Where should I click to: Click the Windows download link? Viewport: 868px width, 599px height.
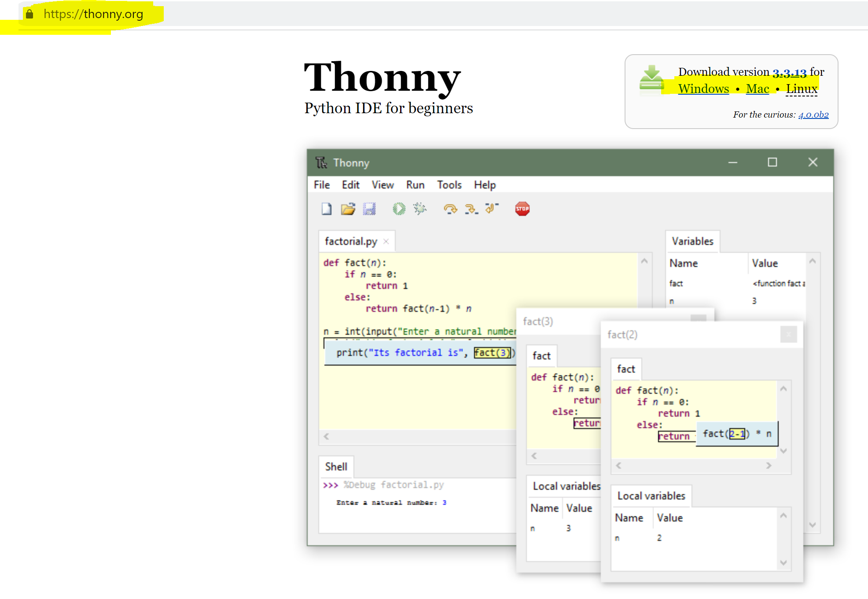703,89
